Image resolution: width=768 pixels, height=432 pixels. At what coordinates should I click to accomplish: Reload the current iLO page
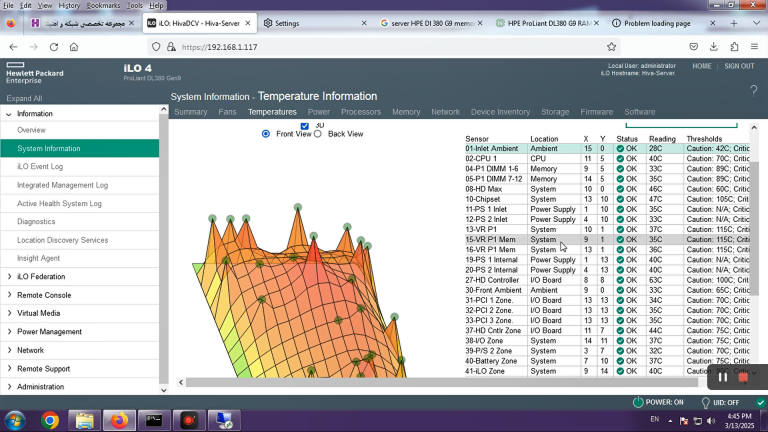(x=54, y=47)
